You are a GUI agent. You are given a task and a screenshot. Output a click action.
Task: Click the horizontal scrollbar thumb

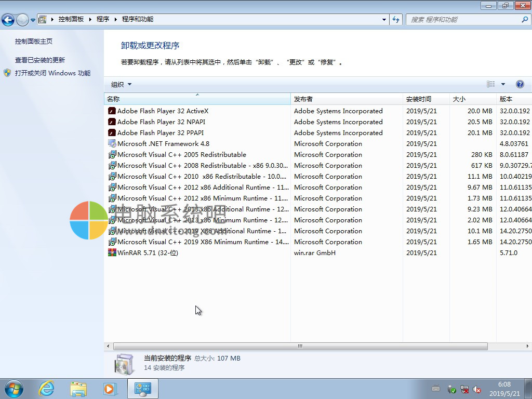click(x=300, y=346)
